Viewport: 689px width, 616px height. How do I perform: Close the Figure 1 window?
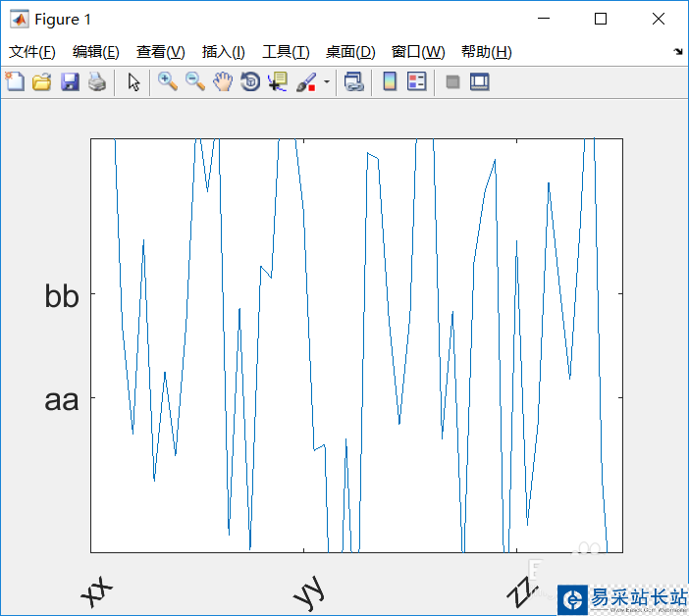click(x=659, y=19)
